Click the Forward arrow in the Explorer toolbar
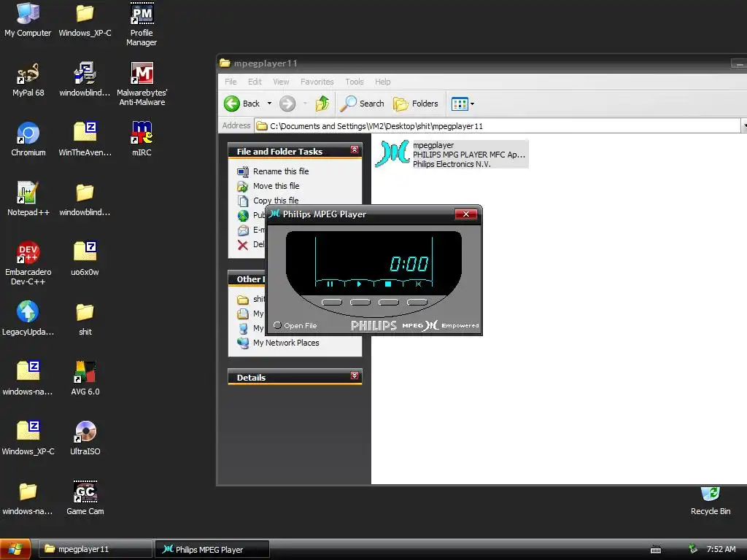Screen dimensions: 747x560 point(287,104)
